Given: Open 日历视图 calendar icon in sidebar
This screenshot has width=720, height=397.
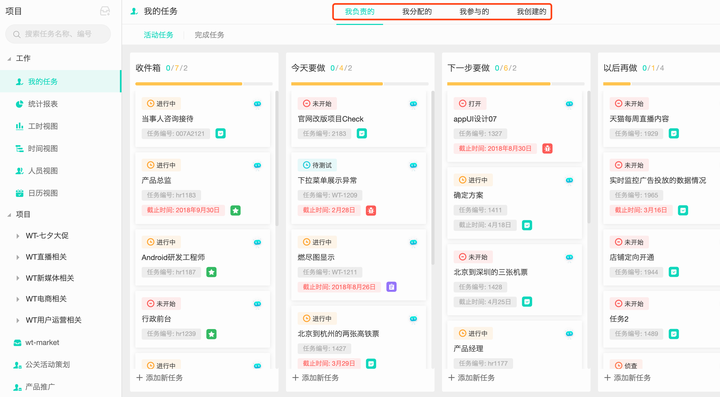Looking at the screenshot, I should coord(19,193).
